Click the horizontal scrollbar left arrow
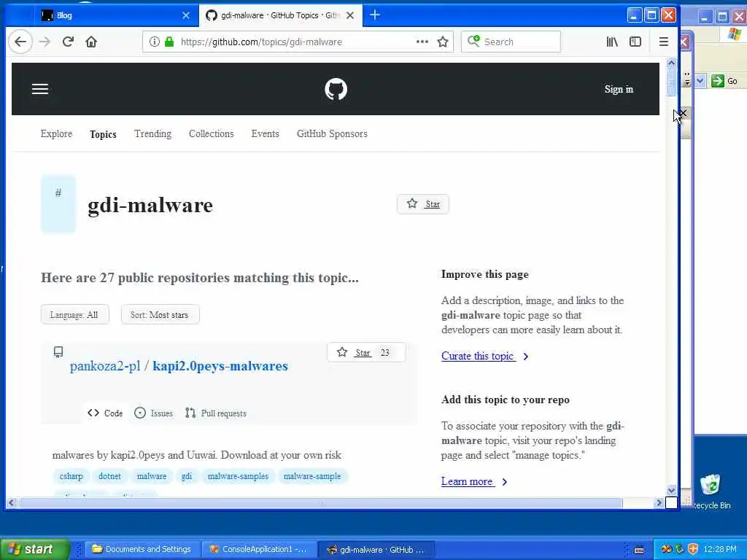This screenshot has height=560, width=747. click(x=11, y=502)
